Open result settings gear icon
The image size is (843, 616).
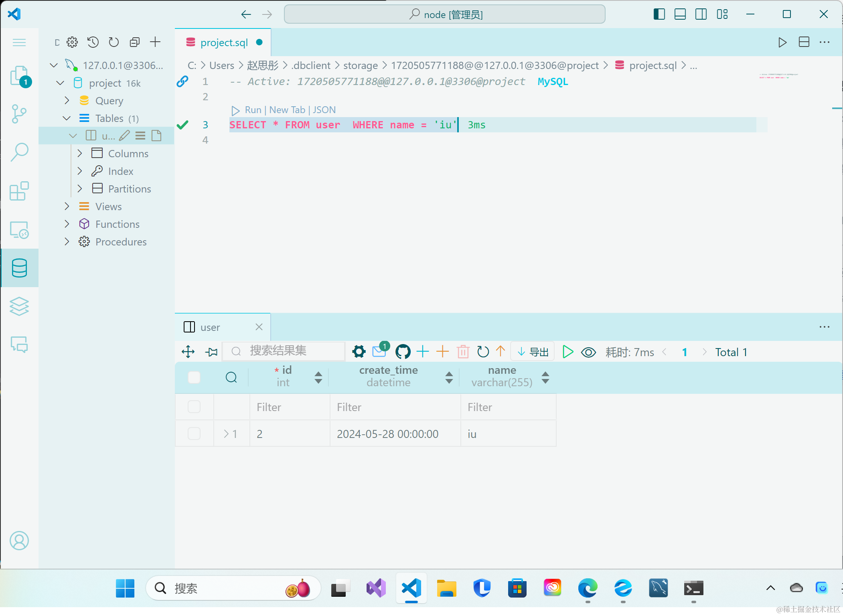coord(359,352)
